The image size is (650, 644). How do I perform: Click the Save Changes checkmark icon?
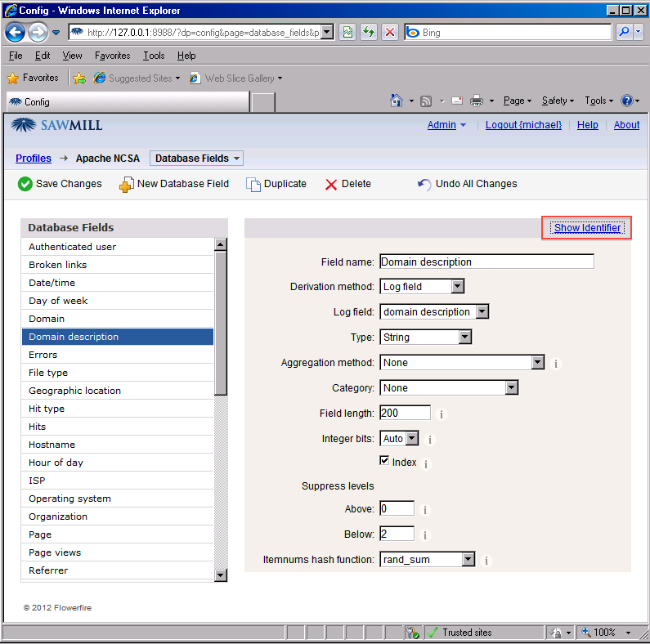(25, 184)
